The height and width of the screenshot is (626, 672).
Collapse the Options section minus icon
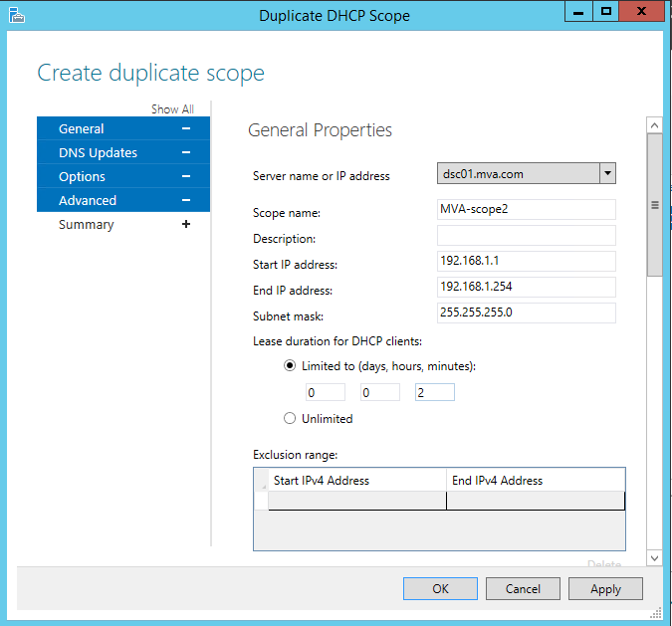click(186, 176)
